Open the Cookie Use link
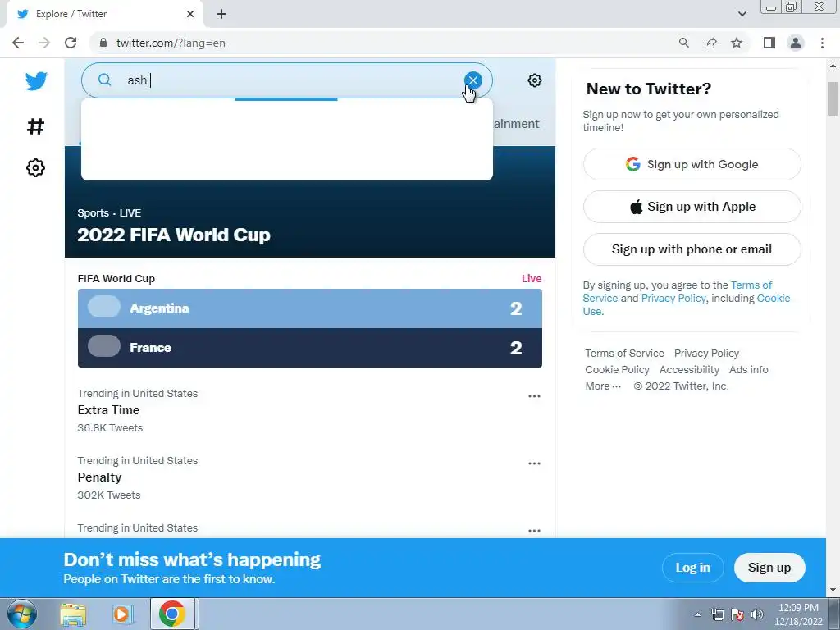 coord(773,298)
